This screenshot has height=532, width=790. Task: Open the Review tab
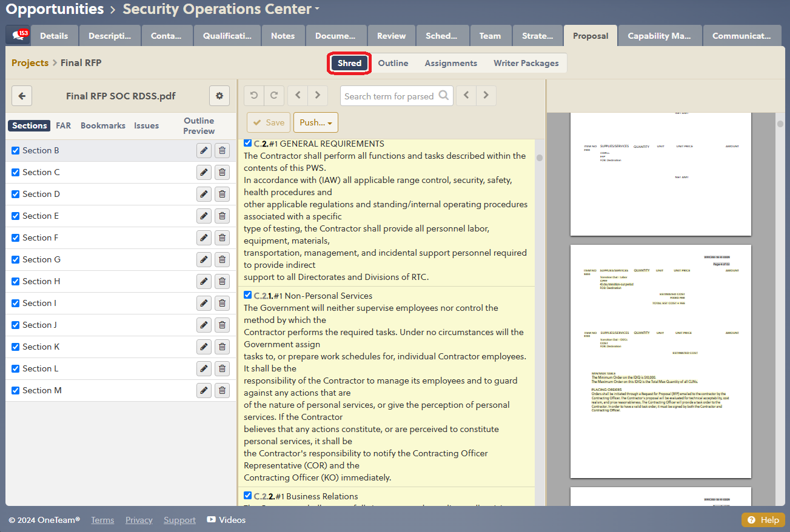point(391,36)
